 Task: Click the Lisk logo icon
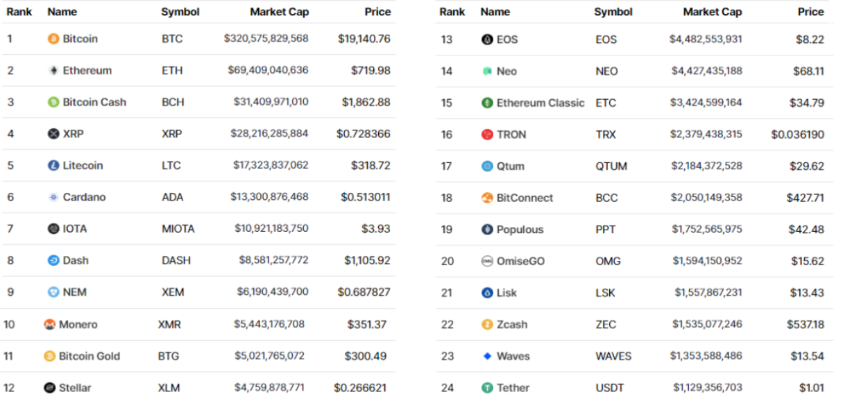(x=487, y=293)
